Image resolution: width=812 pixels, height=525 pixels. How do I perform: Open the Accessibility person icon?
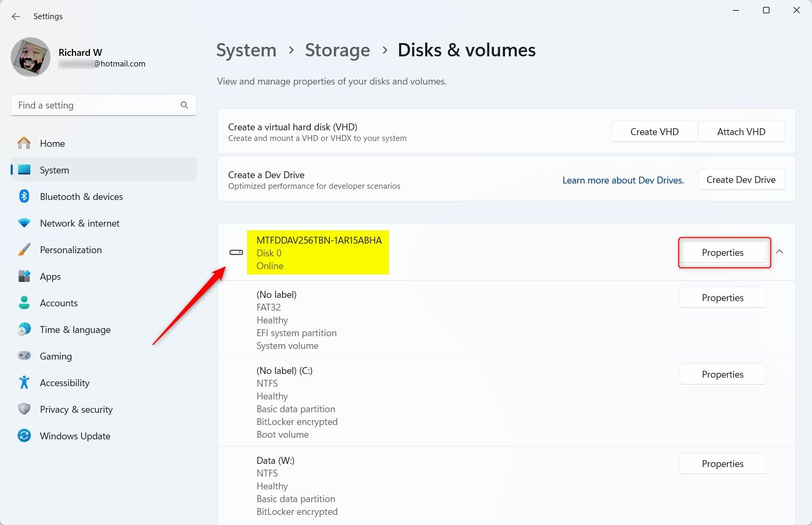pos(24,382)
